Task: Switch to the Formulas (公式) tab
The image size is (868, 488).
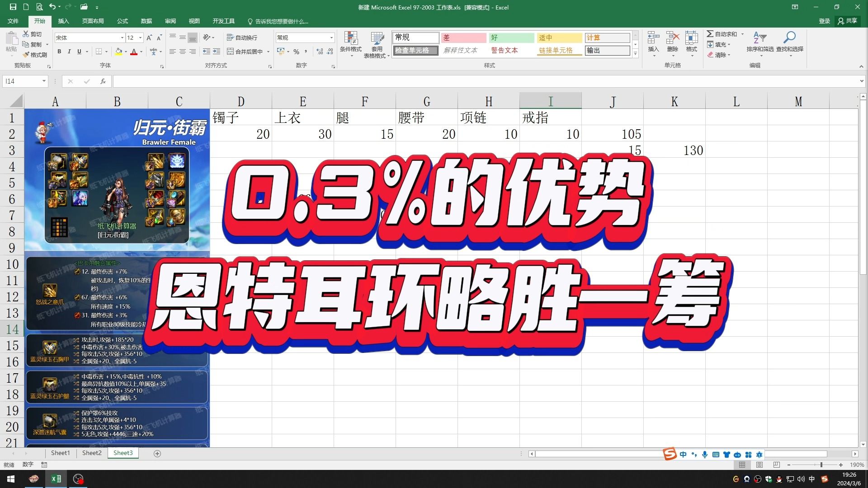Action: point(122,21)
